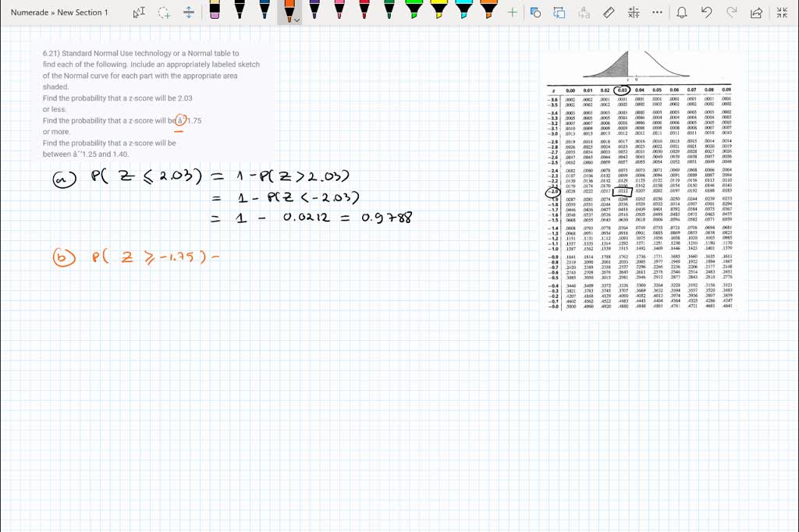Open the Ruler tool
This screenshot has height=532, width=799.
(x=608, y=12)
